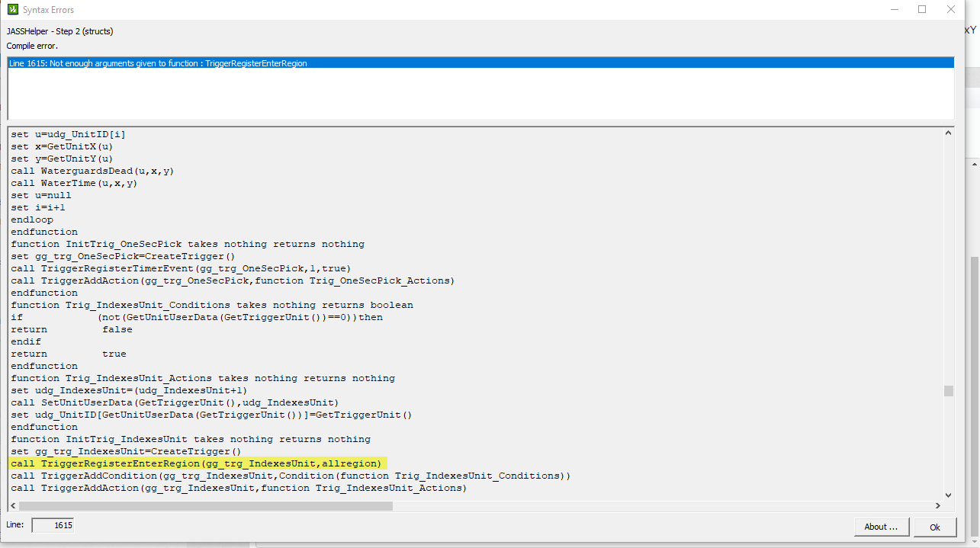Click the highlighted TriggerRegisterEnterRegion call line
Image resolution: width=980 pixels, height=548 pixels.
coord(198,463)
